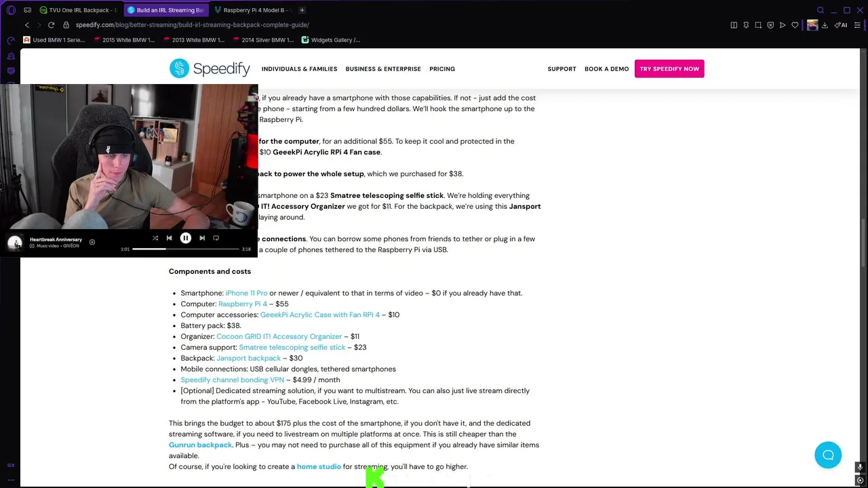Open the GX Corner gamepad icon

tap(27, 10)
